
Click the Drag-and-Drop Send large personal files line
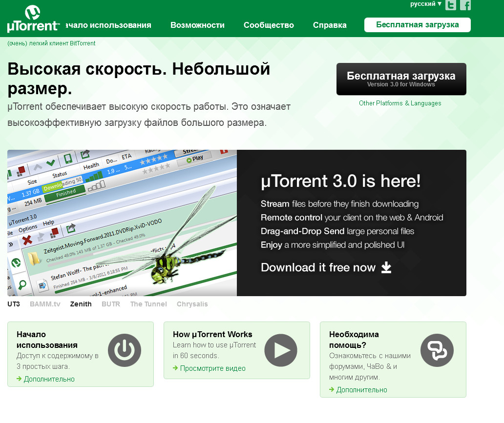click(x=337, y=231)
